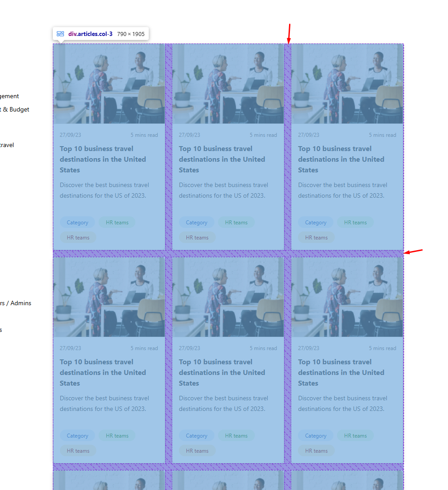Click the article title in the second-row middle card
Screen dimensions: 448x490
coord(222,372)
